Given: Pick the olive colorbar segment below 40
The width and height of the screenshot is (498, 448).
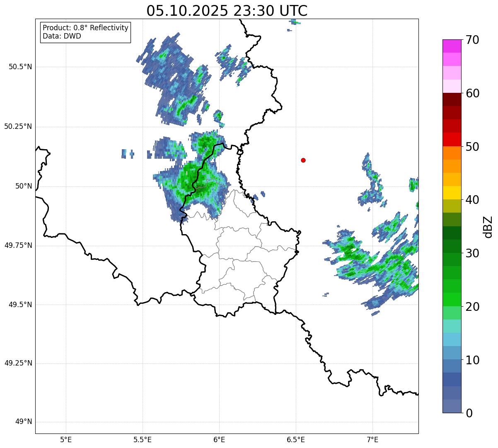Looking at the screenshot, I should tap(452, 206).
